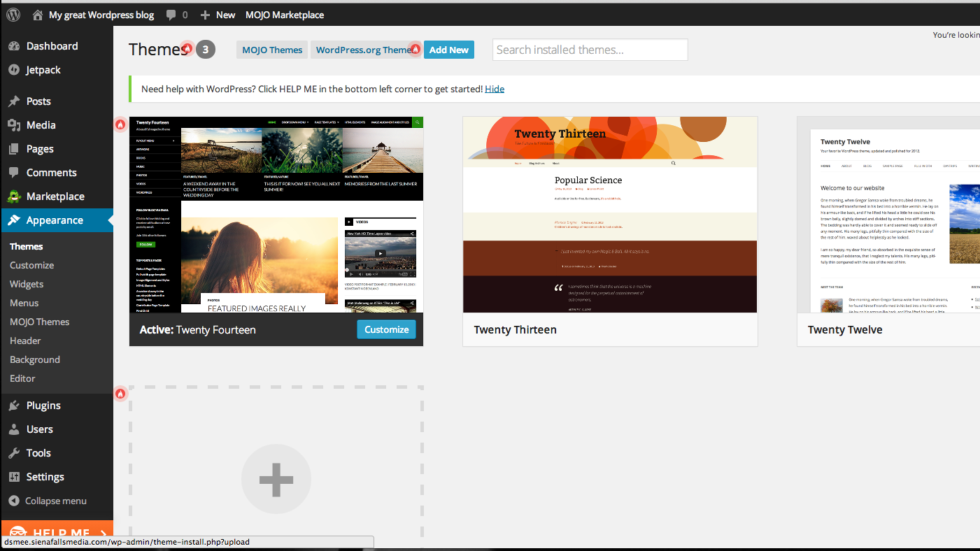This screenshot has height=551, width=980.
Task: Open Twenty Fourteen theme screenshot
Action: pos(276,215)
